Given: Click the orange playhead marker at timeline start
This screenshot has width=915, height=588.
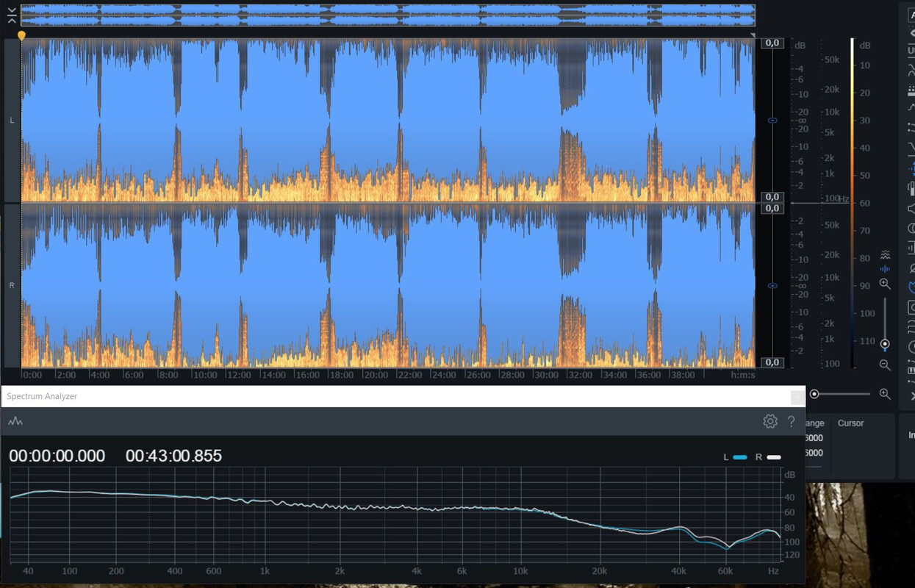Looking at the screenshot, I should (x=21, y=35).
